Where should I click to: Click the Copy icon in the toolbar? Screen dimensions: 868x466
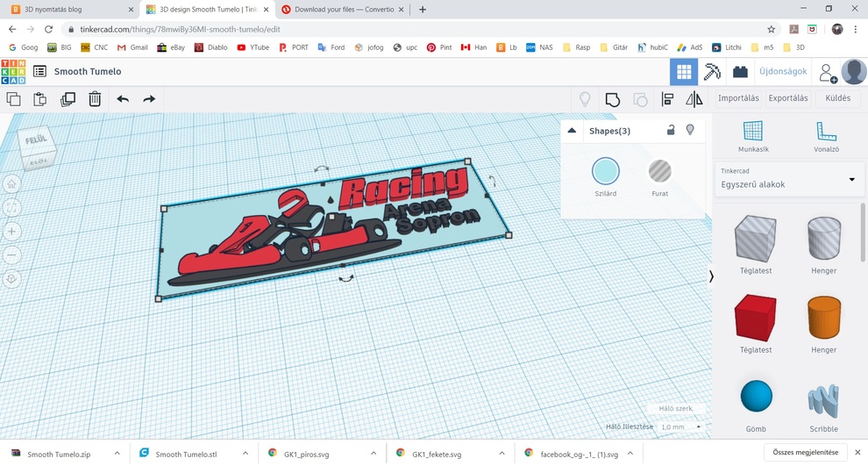pos(13,99)
